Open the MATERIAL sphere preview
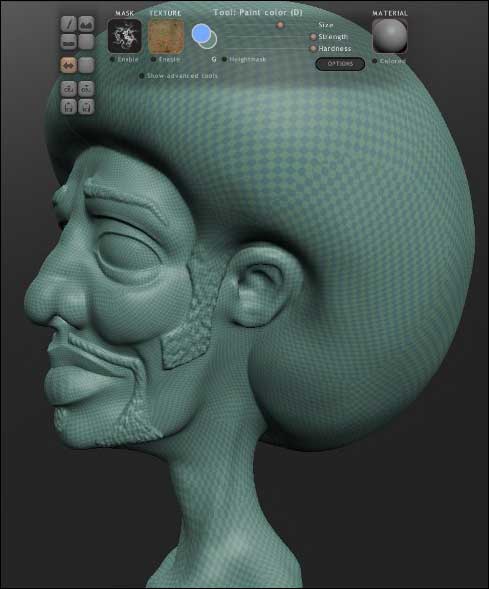Screen dimensions: 489x589 pos(390,36)
